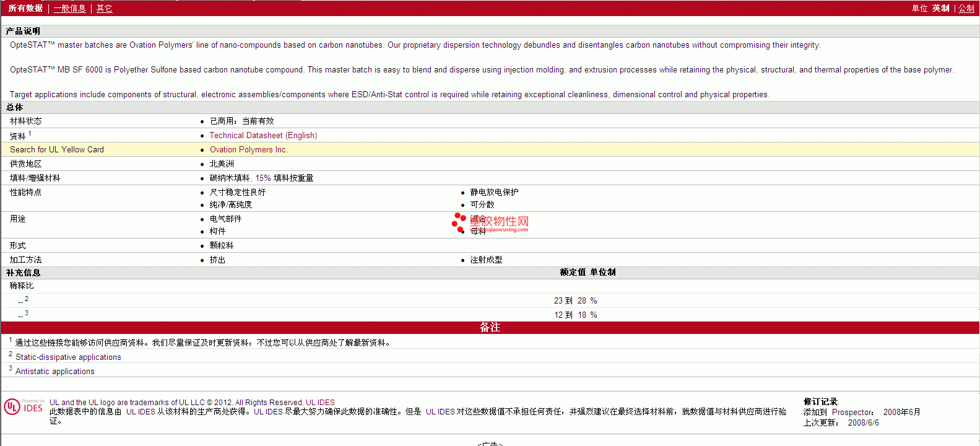Click Search for UL Yellow Card label
This screenshot has height=446, width=980.
click(57, 149)
